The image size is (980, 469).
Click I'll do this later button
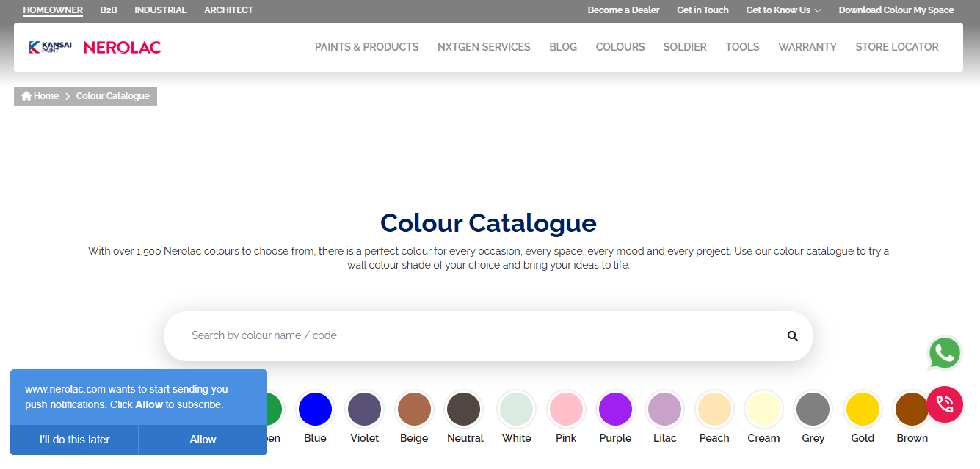click(74, 440)
